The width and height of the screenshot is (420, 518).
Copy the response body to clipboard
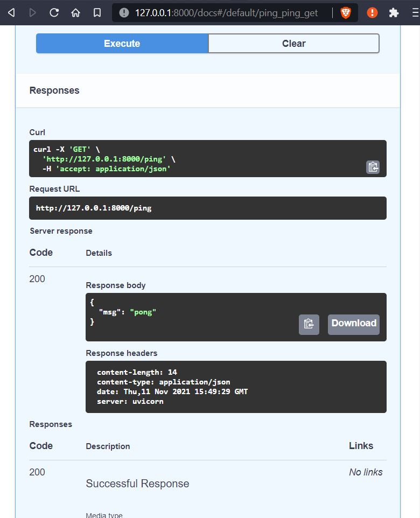309,324
